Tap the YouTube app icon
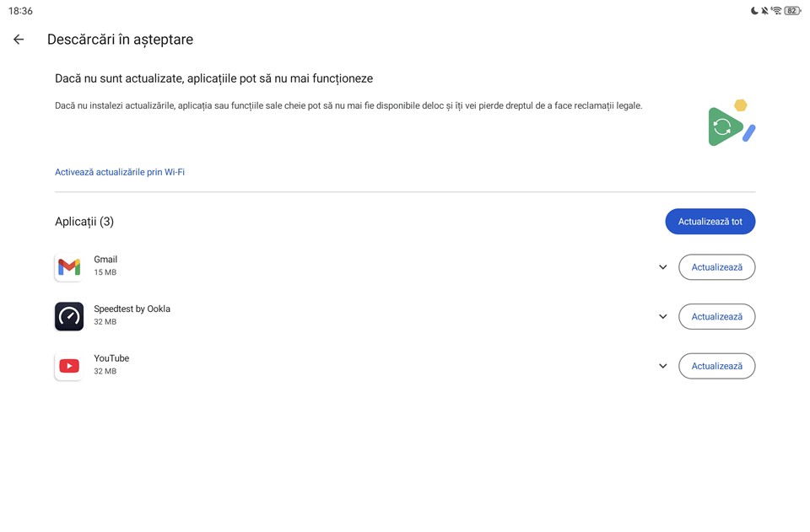This screenshot has height=532, width=810. (69, 366)
